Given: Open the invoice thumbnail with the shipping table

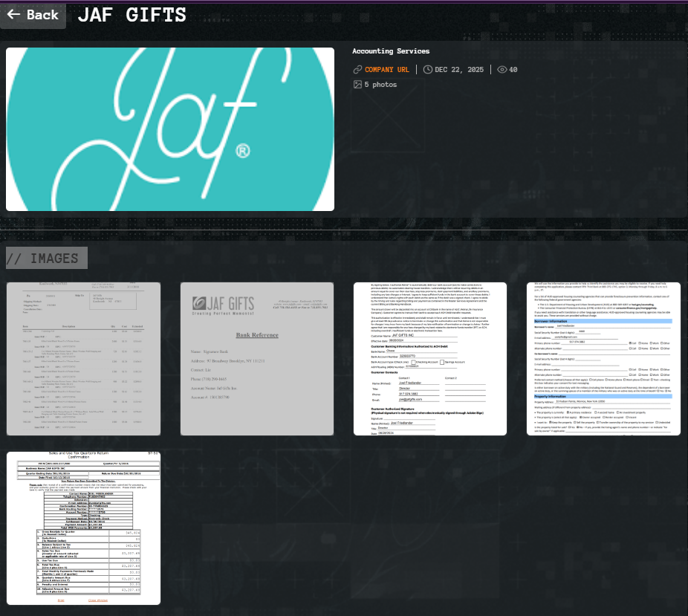Looking at the screenshot, I should (x=83, y=359).
